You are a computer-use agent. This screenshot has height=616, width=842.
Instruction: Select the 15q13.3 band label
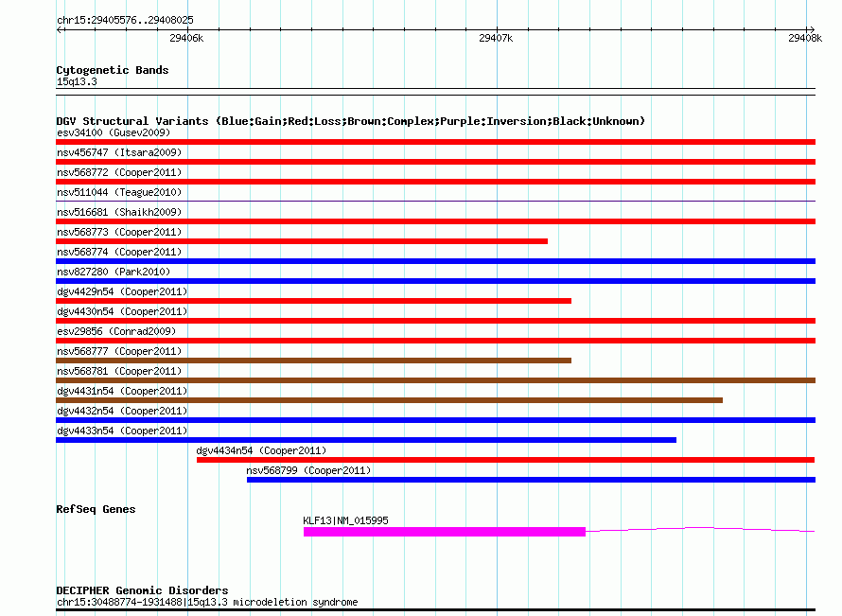coord(77,81)
